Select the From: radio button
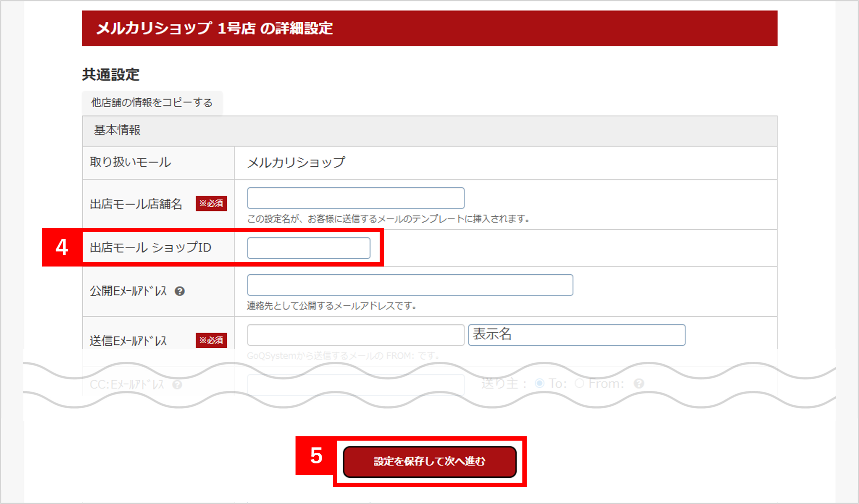The width and height of the screenshot is (859, 504). click(x=579, y=384)
